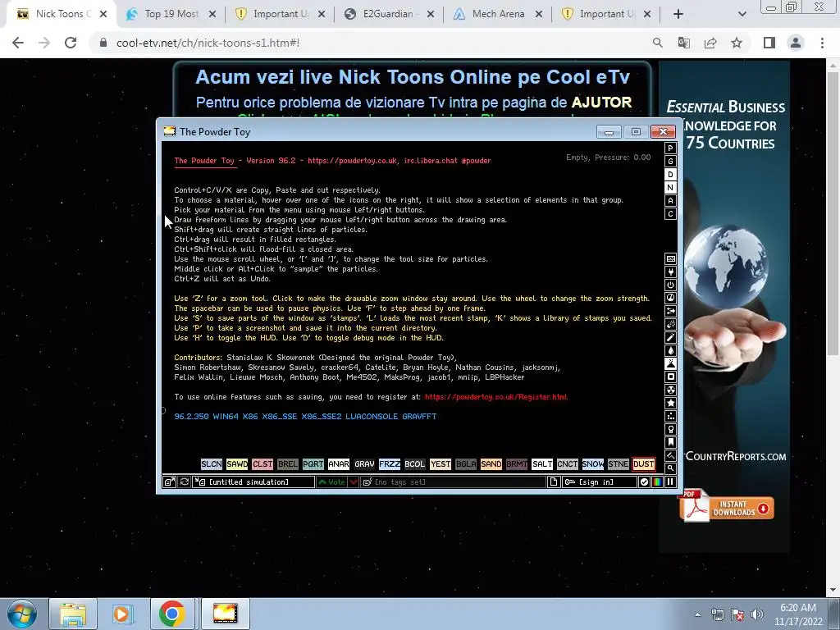Click the untitled simulation save button

tap(253, 482)
